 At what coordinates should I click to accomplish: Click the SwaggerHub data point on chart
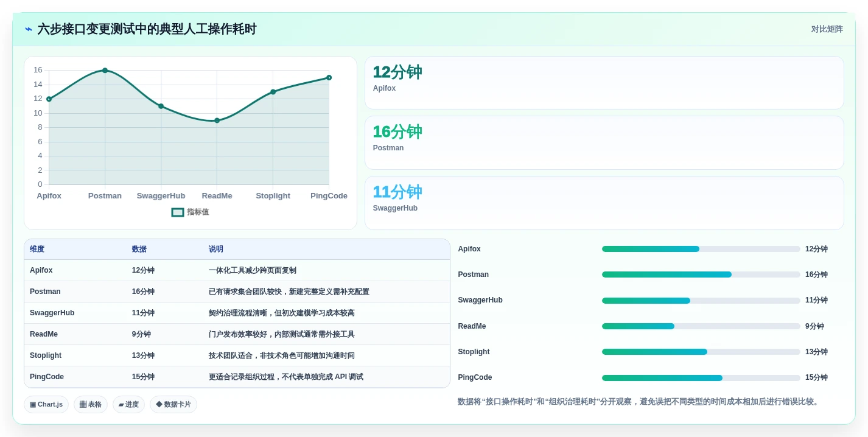pos(161,106)
